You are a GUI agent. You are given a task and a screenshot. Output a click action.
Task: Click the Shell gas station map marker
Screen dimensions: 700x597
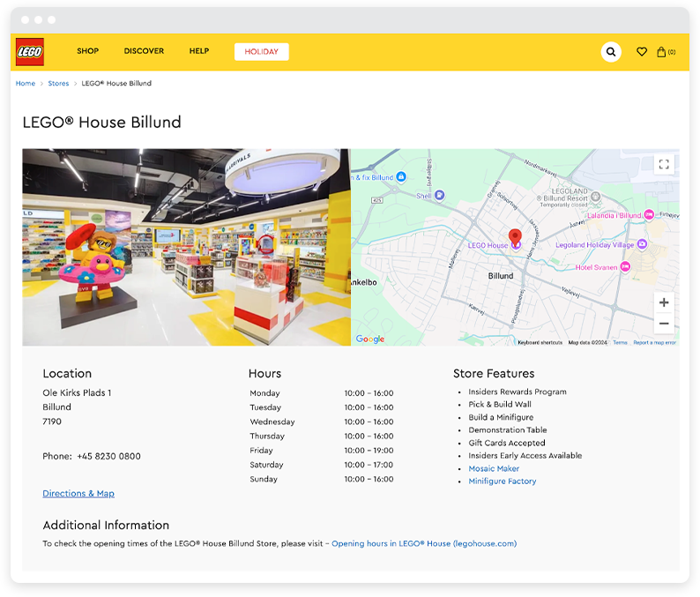click(x=440, y=195)
